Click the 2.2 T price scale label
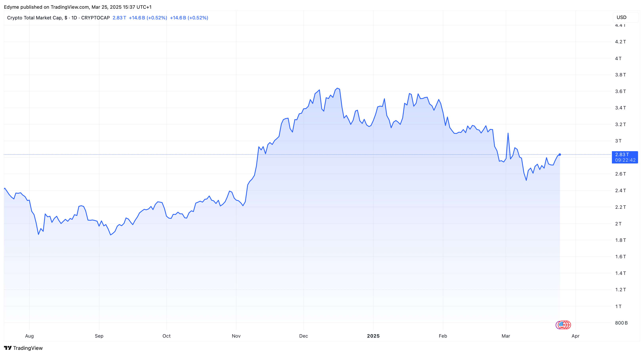644x355 pixels. click(x=620, y=207)
